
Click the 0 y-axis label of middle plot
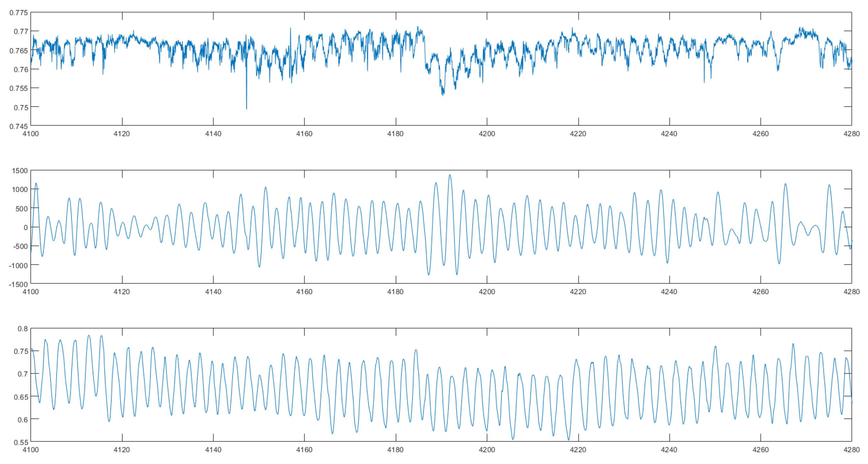[26, 228]
